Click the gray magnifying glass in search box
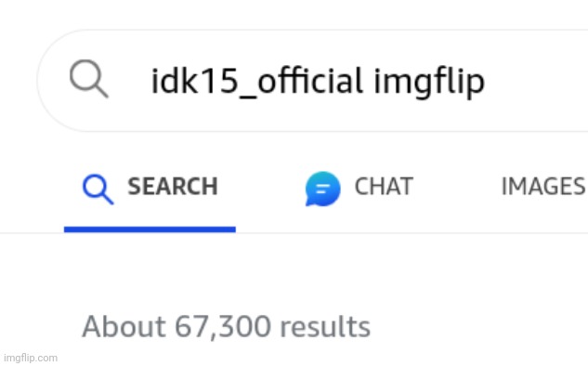Viewport: 588px width, 366px height. [89, 78]
